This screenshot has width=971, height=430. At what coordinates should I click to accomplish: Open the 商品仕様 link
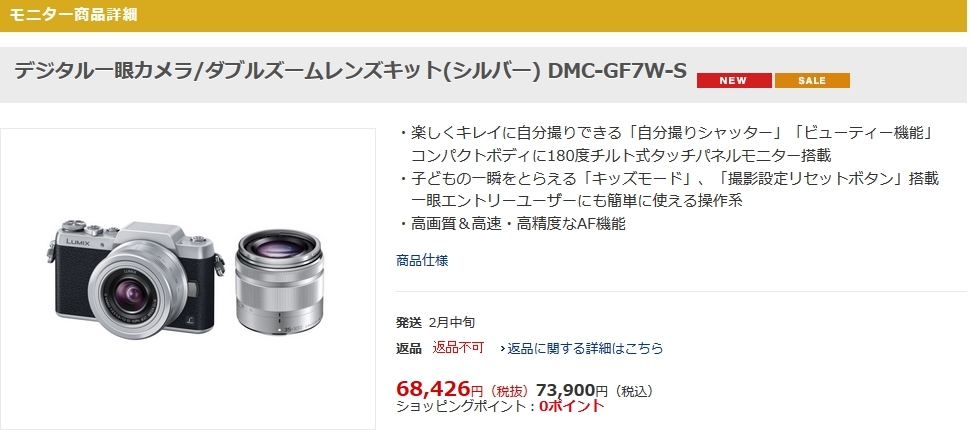tap(422, 260)
